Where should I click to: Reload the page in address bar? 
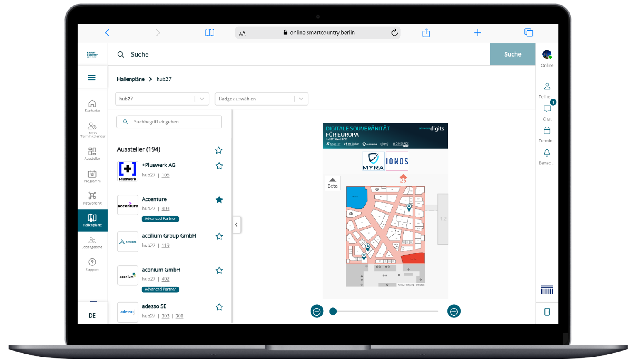pyautogui.click(x=394, y=33)
